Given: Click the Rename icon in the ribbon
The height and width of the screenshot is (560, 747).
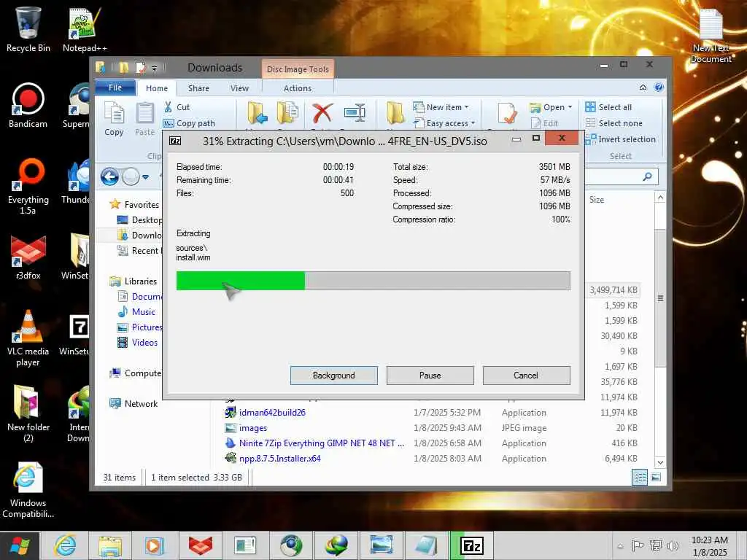Looking at the screenshot, I should click(x=355, y=113).
